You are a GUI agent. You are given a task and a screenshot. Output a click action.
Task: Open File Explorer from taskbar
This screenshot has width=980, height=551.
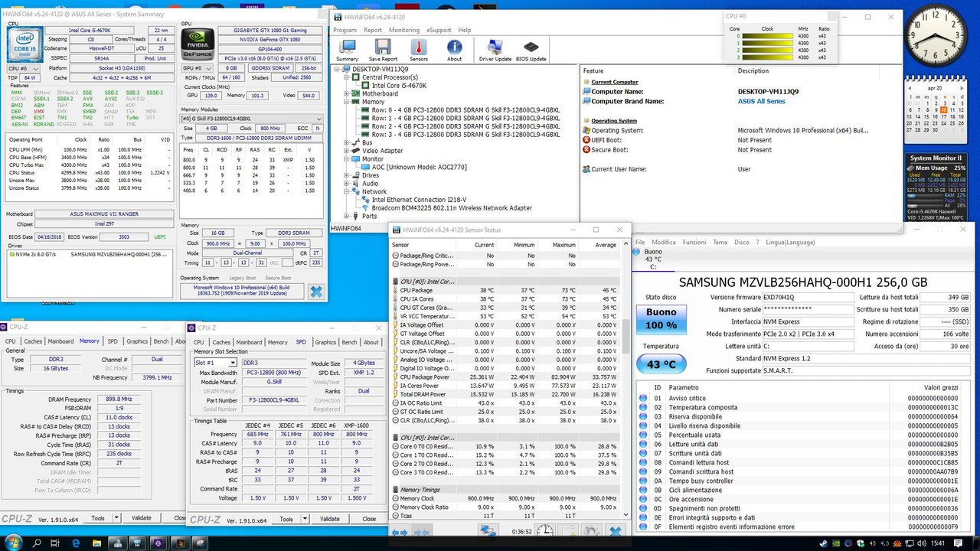(x=97, y=543)
